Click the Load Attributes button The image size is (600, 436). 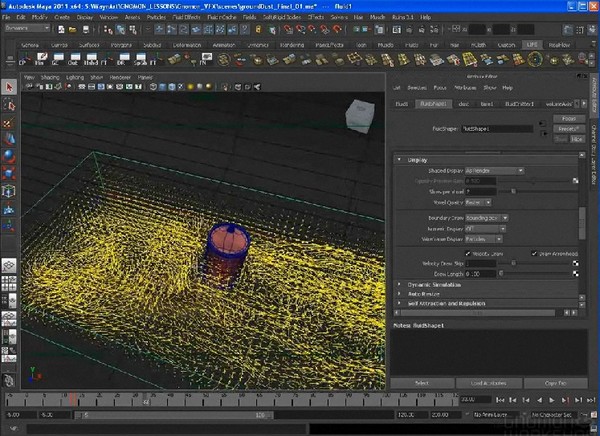click(489, 383)
